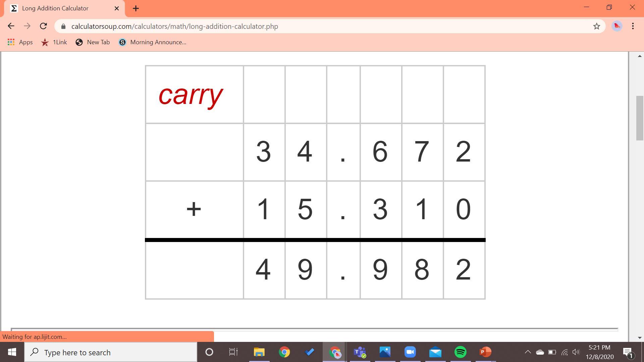
Task: Open Zoom from the taskbar
Action: [x=410, y=352]
